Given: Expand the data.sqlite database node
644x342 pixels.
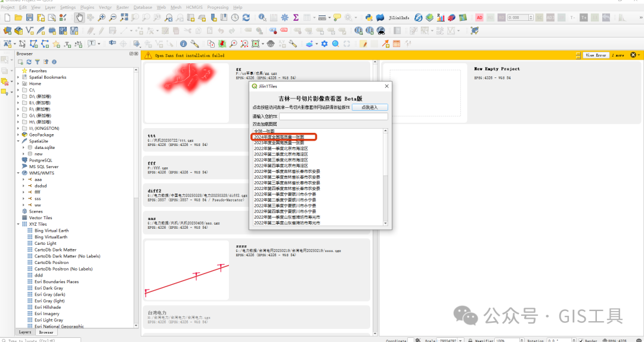Looking at the screenshot, I should click(23, 147).
